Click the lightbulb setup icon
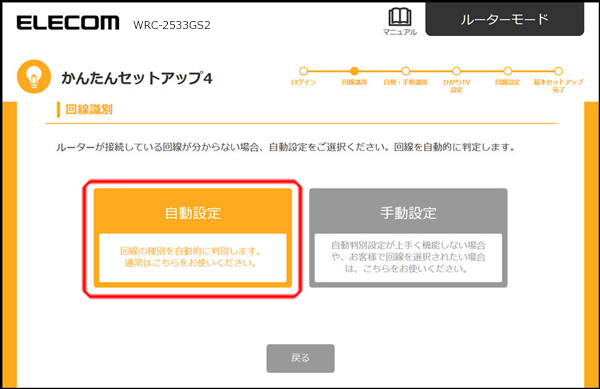The image size is (600, 389). point(34,76)
